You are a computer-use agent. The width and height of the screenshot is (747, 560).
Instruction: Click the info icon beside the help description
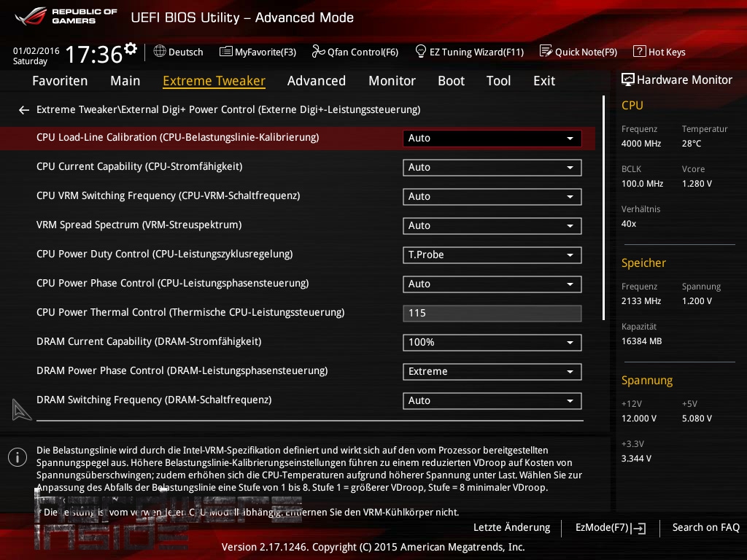click(x=18, y=457)
